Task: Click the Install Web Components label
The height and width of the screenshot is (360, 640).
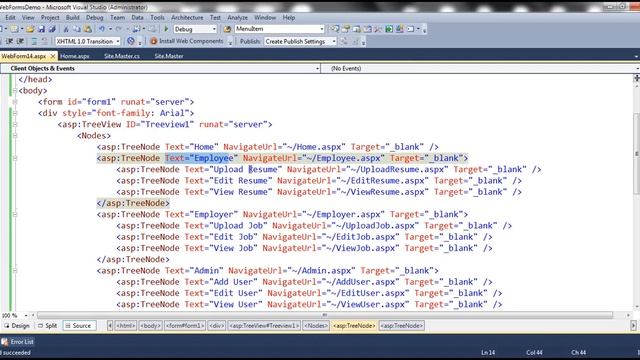Action: tap(191, 41)
